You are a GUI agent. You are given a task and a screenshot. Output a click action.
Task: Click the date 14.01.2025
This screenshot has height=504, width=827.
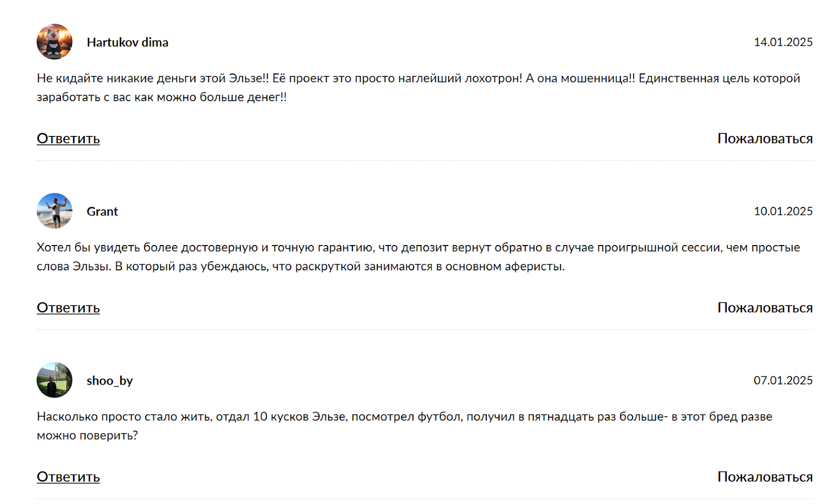[x=783, y=42]
